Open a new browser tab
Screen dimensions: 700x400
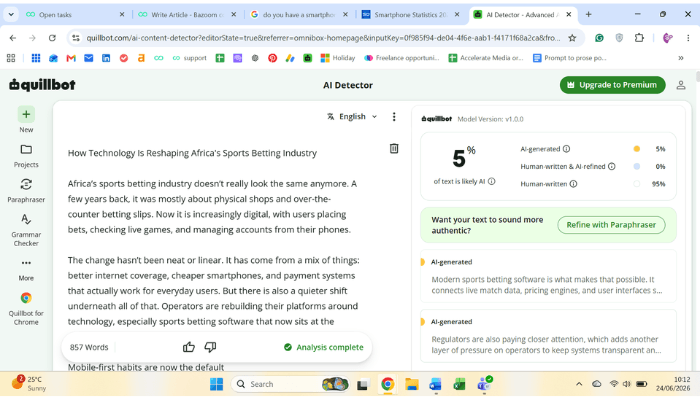click(588, 14)
